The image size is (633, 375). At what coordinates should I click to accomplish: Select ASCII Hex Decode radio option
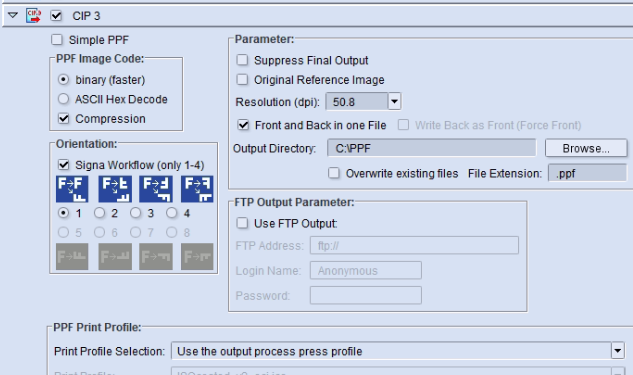63,99
